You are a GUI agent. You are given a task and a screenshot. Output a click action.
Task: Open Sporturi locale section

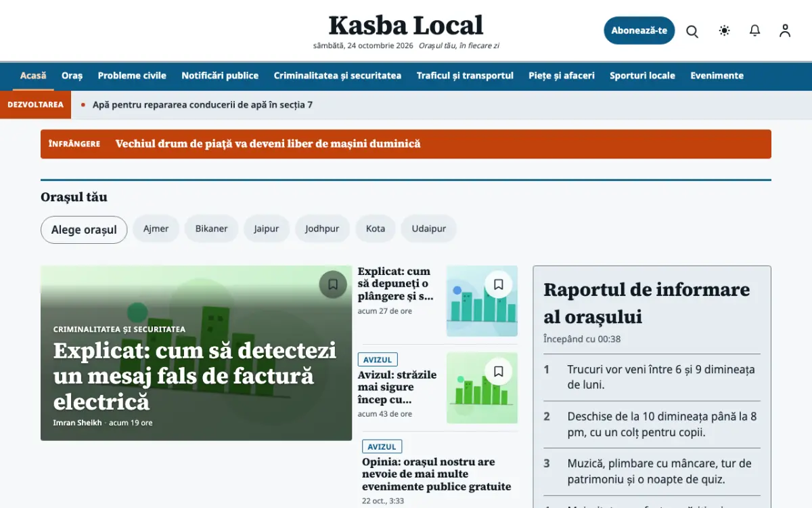pyautogui.click(x=642, y=76)
